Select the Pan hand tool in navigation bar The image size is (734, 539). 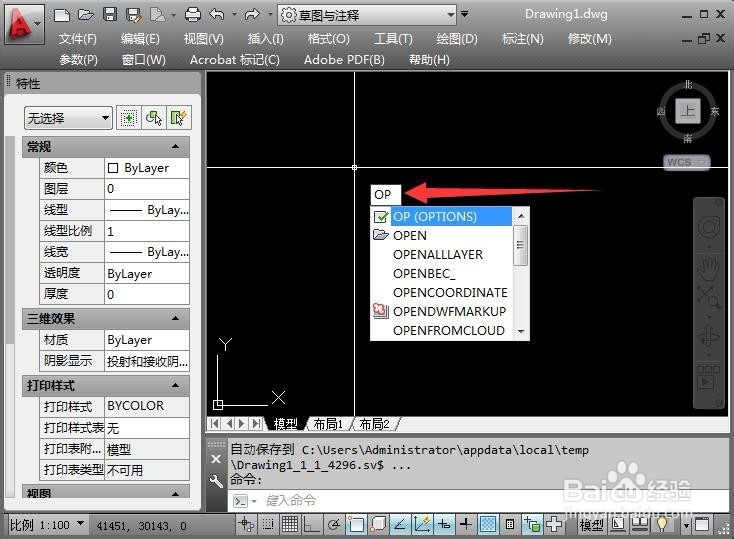[x=709, y=268]
